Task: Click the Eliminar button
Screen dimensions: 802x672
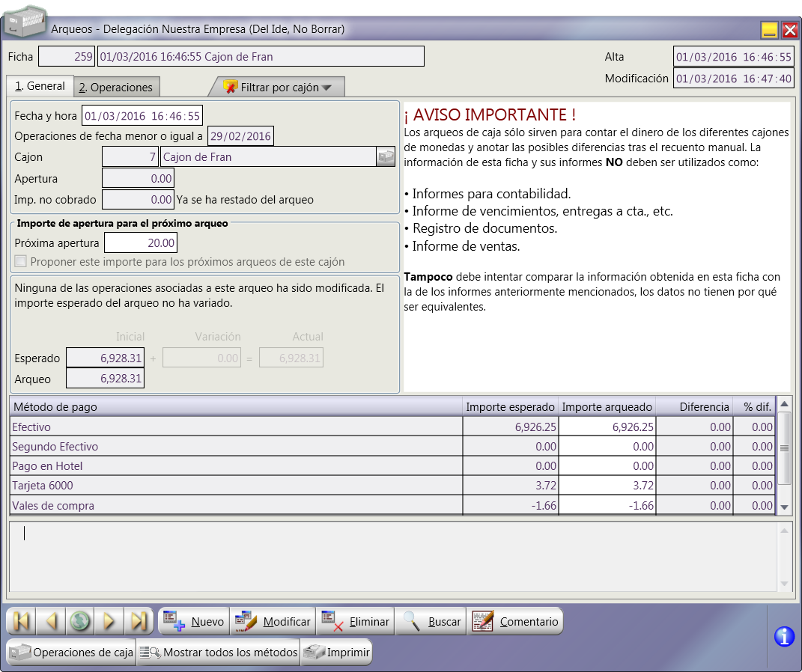Action: coord(356,621)
